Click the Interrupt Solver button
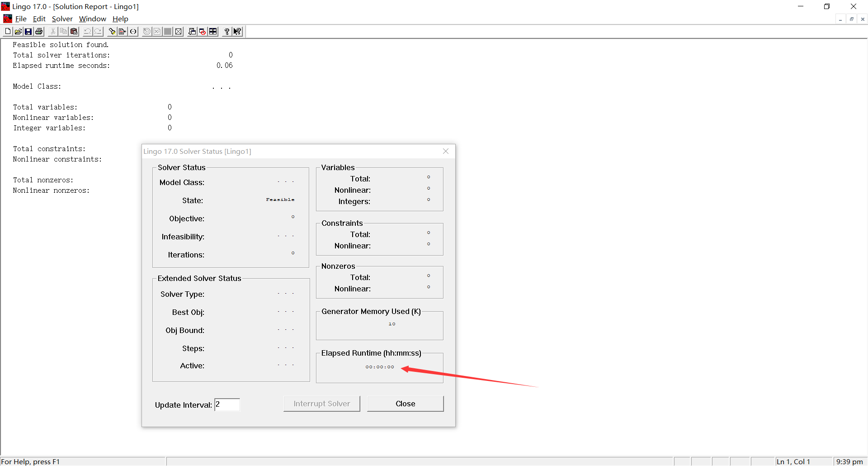This screenshot has height=466, width=868. click(x=322, y=404)
